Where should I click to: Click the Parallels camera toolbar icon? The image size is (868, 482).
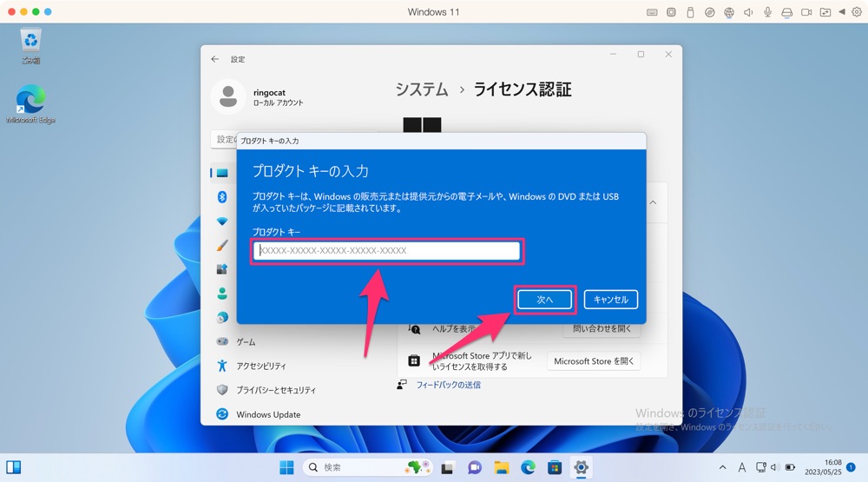coord(806,12)
